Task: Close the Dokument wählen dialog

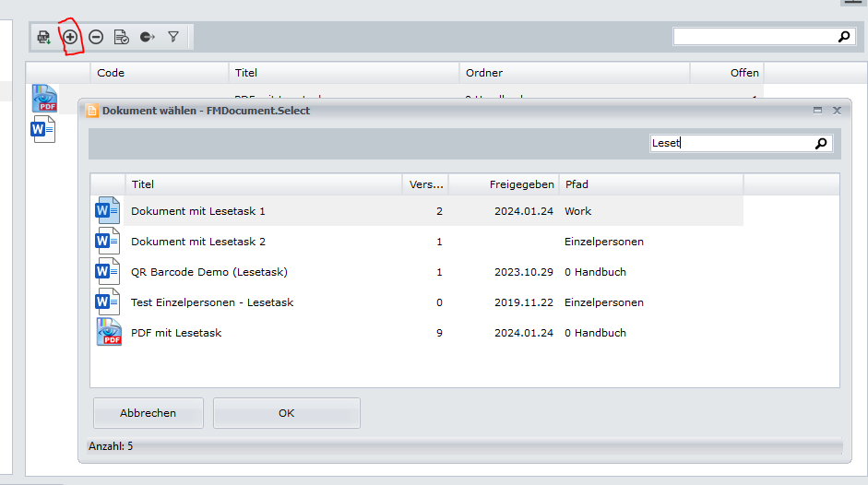Action: coord(837,111)
